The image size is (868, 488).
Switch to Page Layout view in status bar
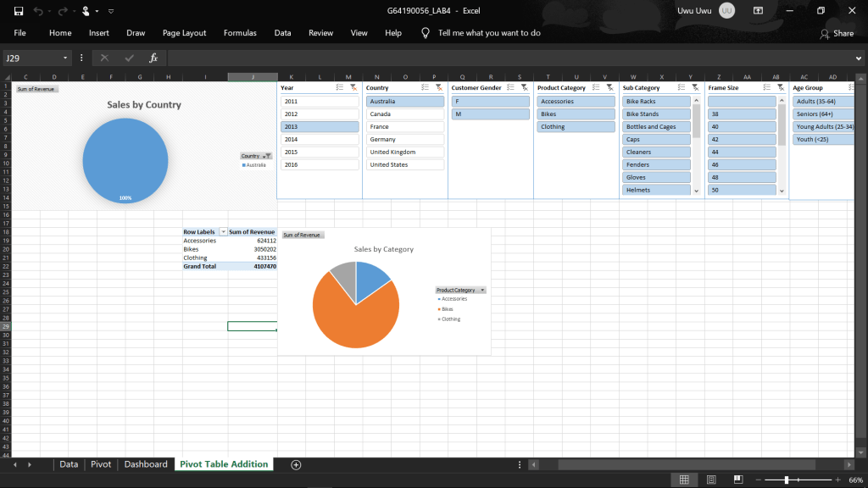pos(710,480)
